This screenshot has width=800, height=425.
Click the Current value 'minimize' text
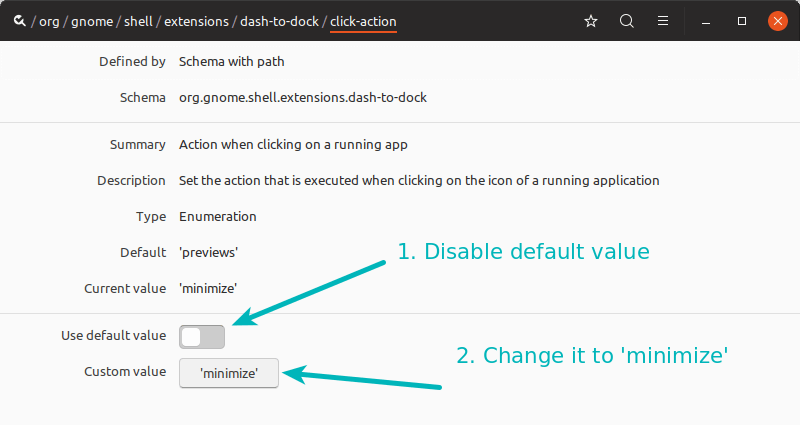coord(208,288)
